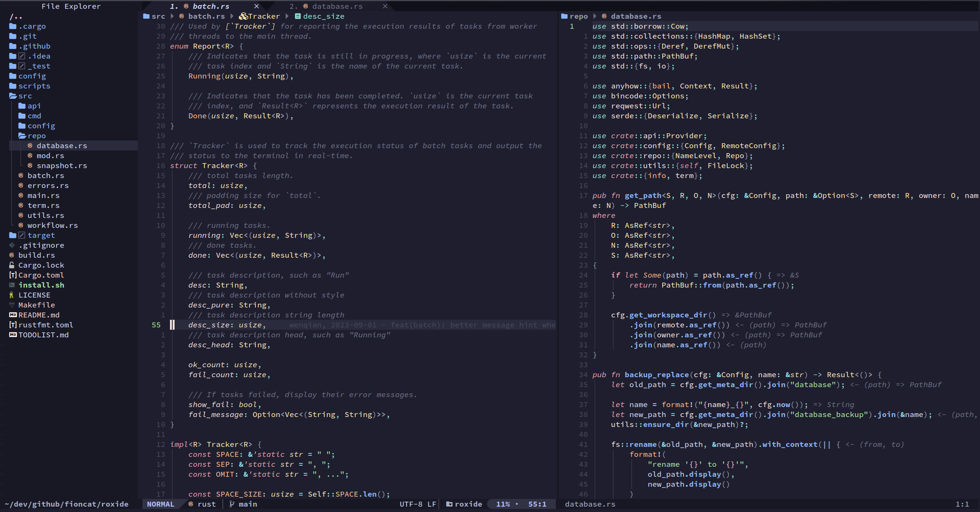Click the license icon beside LICENSE
The height and width of the screenshot is (512, 980).
[12, 295]
